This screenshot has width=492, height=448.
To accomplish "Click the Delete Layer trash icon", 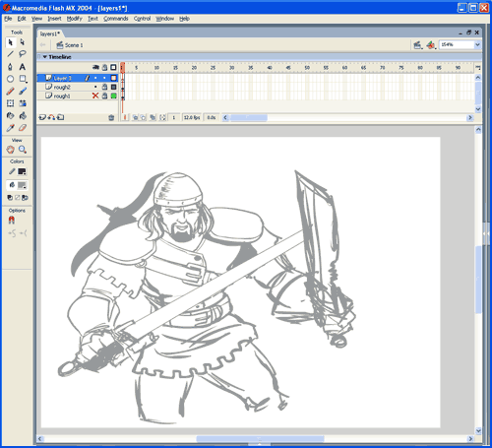I will (x=111, y=117).
